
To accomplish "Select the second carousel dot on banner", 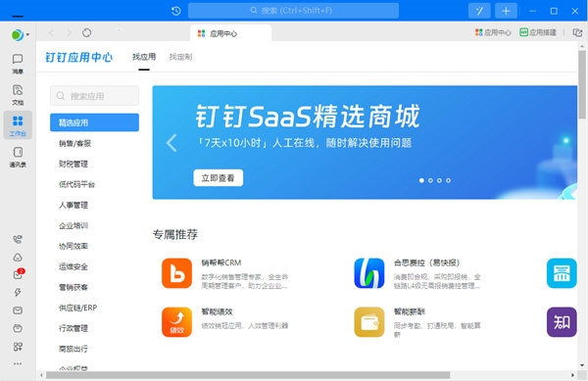I will coord(430,180).
